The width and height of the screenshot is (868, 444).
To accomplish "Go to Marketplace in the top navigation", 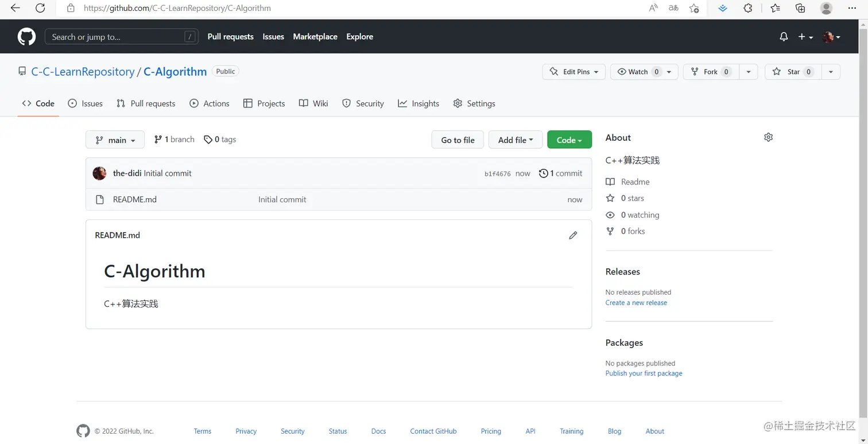I will click(315, 37).
